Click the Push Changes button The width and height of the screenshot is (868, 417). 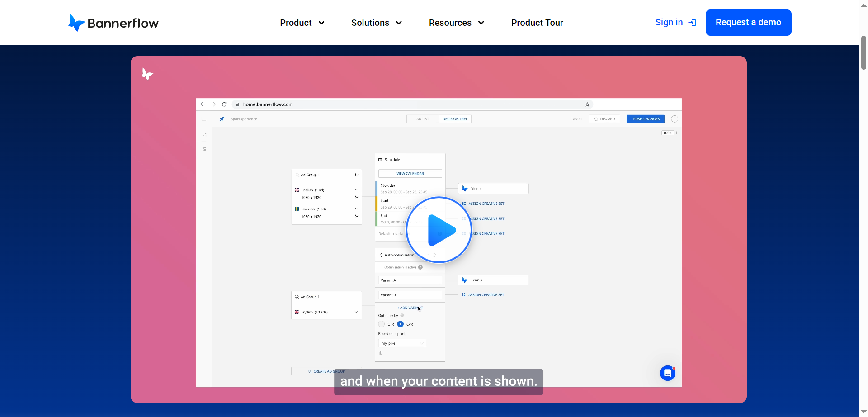[645, 118]
